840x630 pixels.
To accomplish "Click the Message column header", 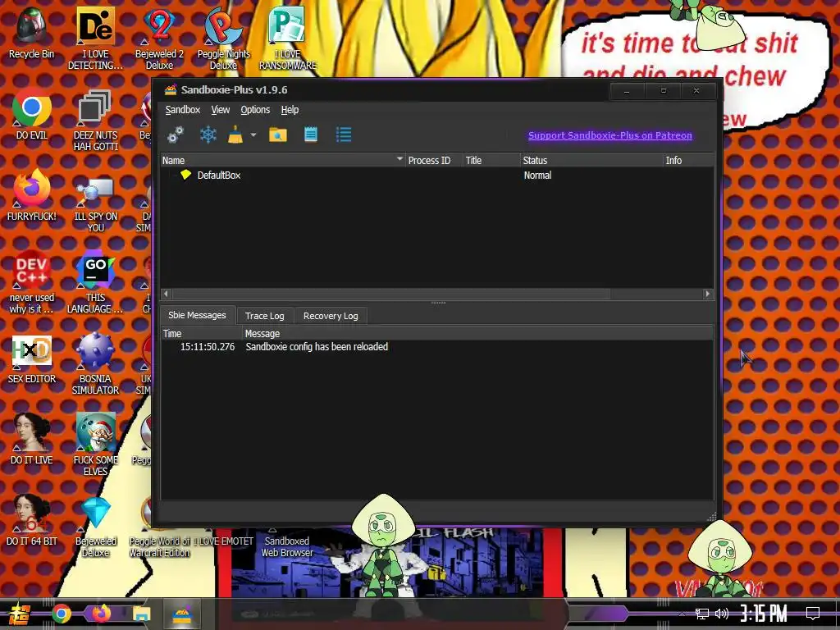I will 478,333.
